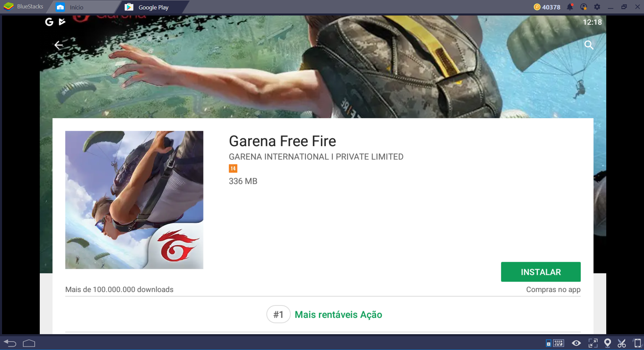Click the rotate device screen icon

coord(637,343)
